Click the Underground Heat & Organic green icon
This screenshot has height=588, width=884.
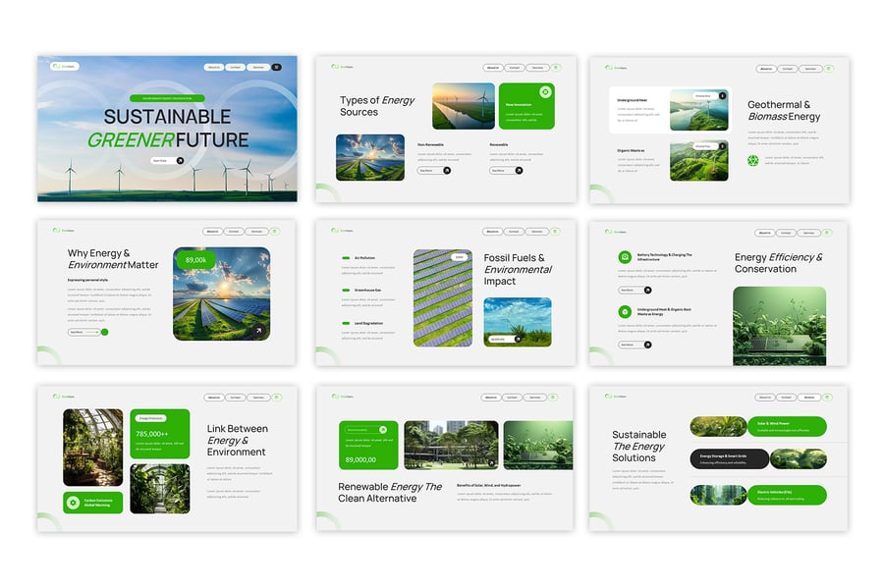[x=625, y=312]
